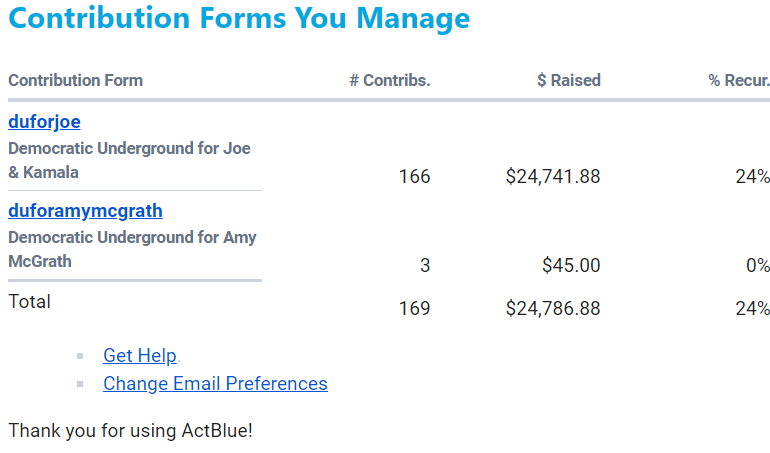The image size is (770, 453).
Task: Click the '# Contribs.' column header
Action: tap(390, 80)
